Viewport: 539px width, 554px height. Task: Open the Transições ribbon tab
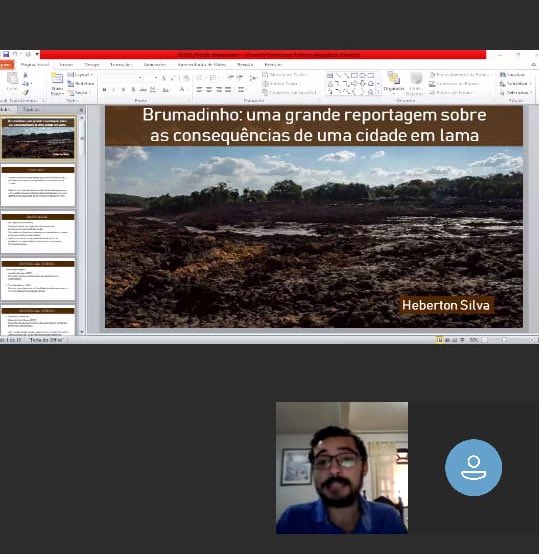tap(121, 65)
